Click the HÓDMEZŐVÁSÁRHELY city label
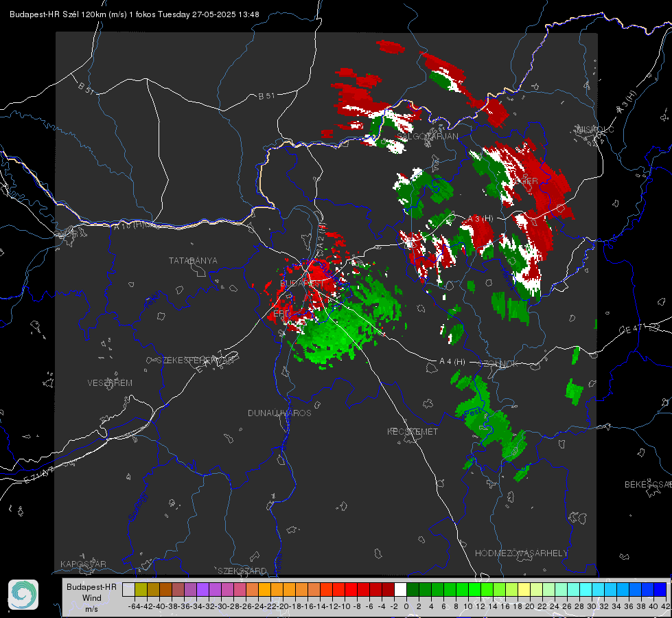Viewport: 672px width, 618px height. (521, 553)
